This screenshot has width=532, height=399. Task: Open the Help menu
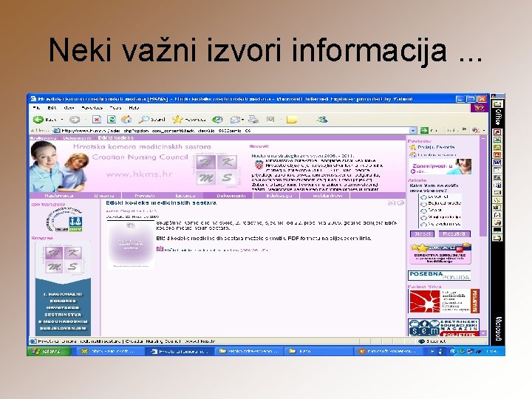pos(134,108)
